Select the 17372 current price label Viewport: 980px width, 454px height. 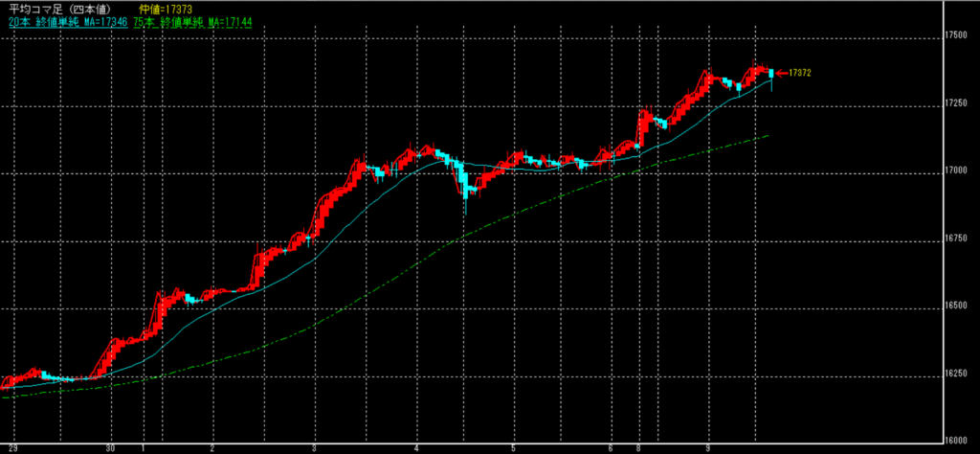point(800,73)
